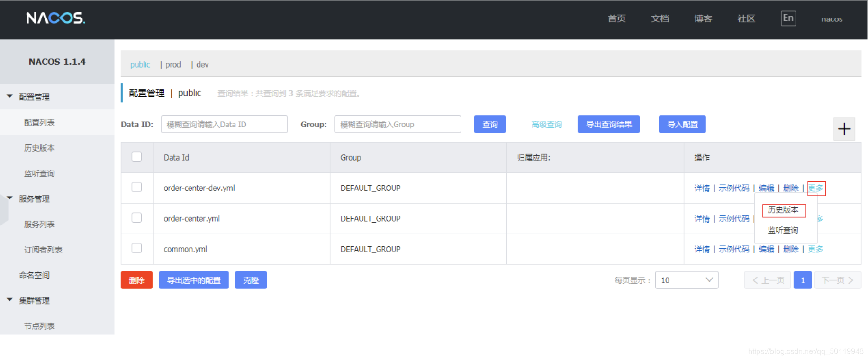Click DEFAULT_GROUP in the common.yml row

tap(371, 249)
